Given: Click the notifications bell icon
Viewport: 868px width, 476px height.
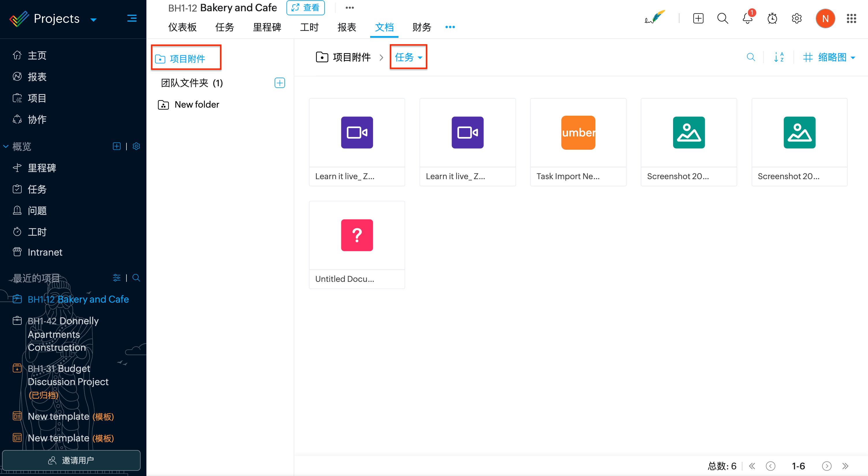Looking at the screenshot, I should [x=747, y=18].
